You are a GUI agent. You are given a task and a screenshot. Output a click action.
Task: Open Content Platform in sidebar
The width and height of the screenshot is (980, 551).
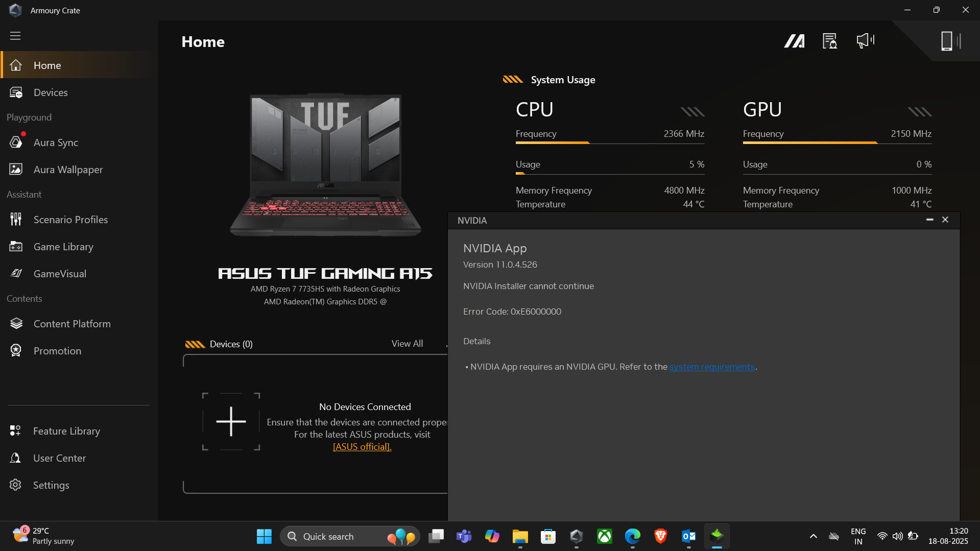72,324
